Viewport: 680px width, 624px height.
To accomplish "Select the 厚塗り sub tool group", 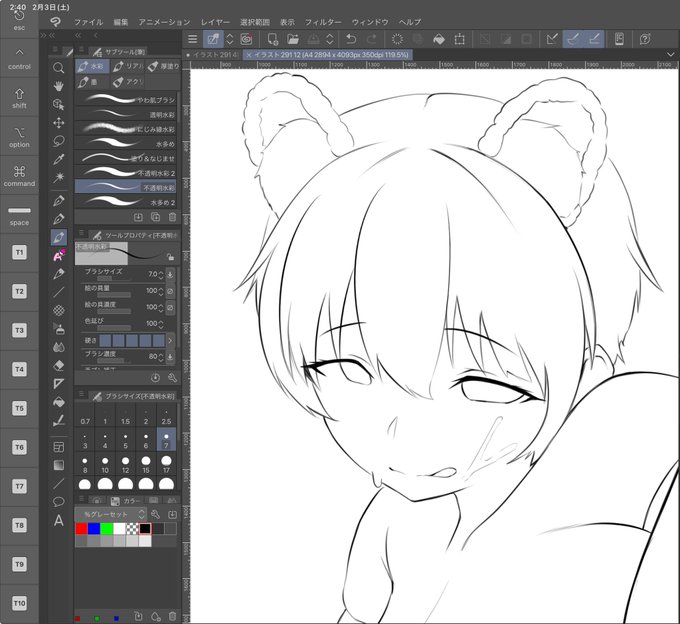I will pos(163,66).
